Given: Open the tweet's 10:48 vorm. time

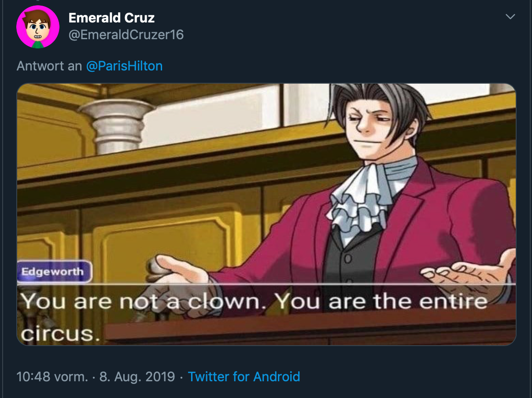Looking at the screenshot, I should pos(52,377).
